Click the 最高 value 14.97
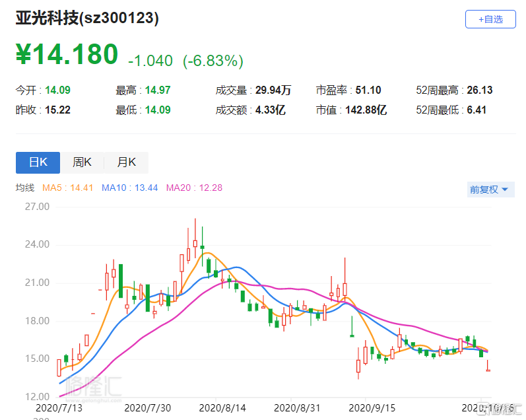The width and height of the screenshot is (526, 420). pos(158,90)
